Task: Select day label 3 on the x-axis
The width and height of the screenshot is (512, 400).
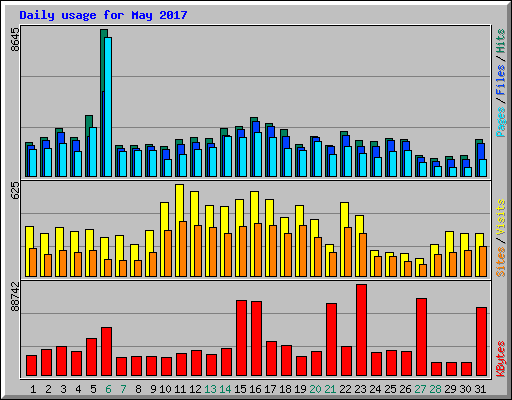Action: pyautogui.click(x=63, y=389)
